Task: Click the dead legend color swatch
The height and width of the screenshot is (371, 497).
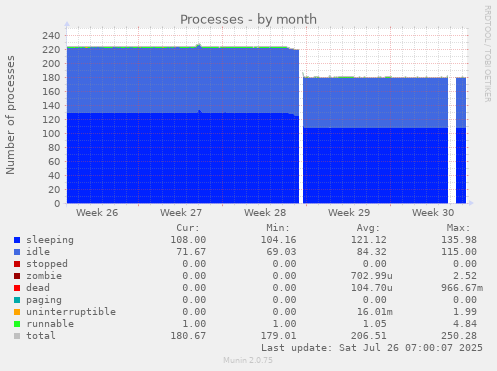Action: point(17,288)
